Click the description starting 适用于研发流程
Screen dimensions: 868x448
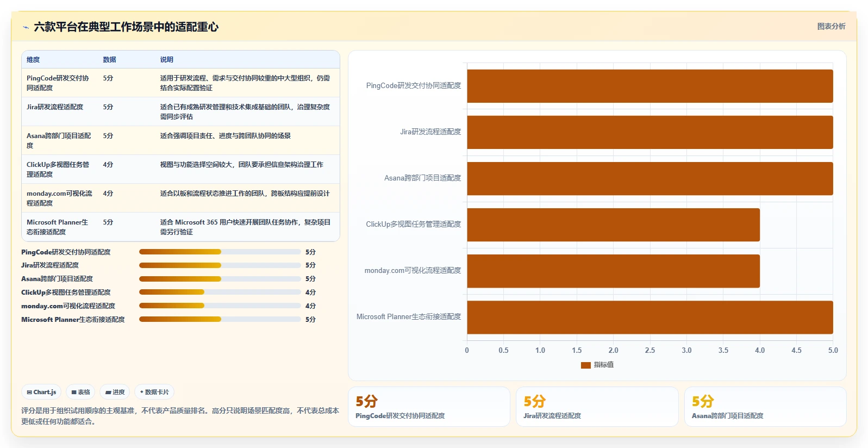click(245, 83)
